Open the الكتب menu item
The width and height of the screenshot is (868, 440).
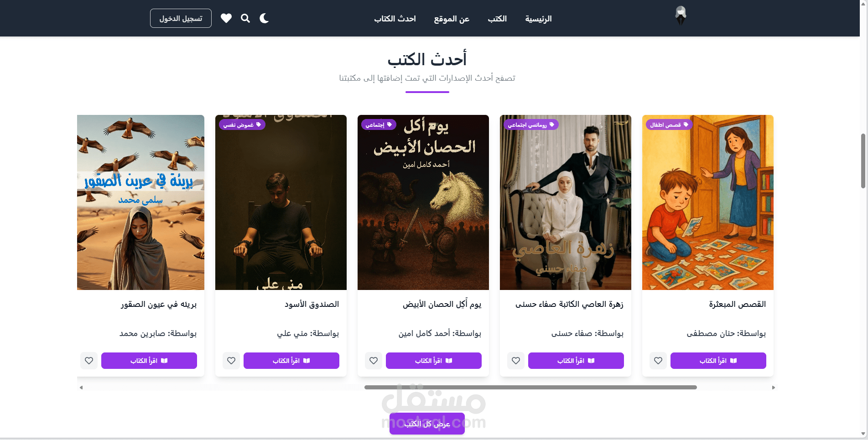pos(497,19)
